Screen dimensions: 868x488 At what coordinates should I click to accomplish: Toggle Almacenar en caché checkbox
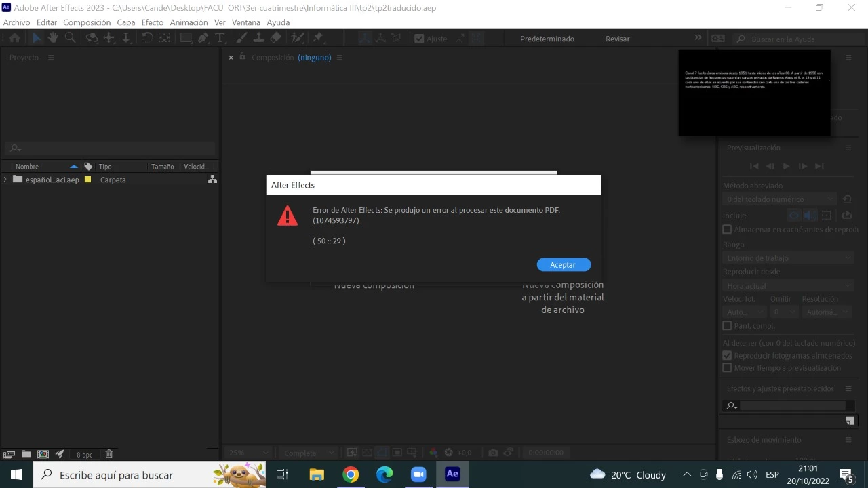point(727,230)
